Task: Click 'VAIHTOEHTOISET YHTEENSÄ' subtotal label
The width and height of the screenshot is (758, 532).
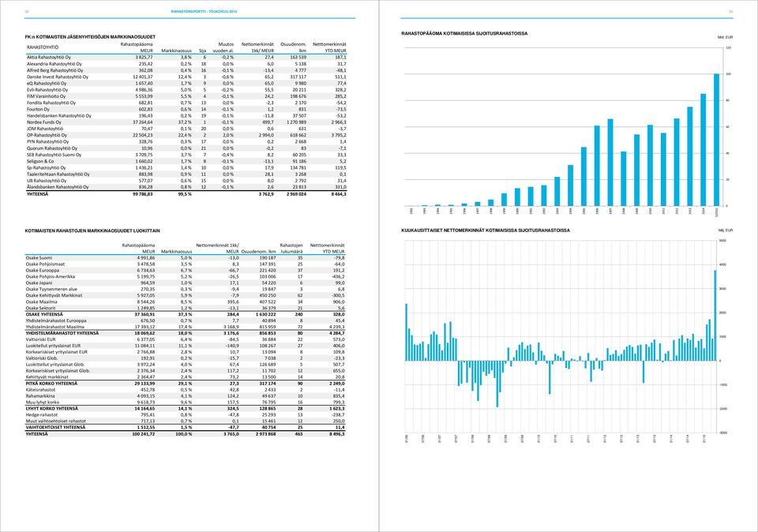Action: [55, 427]
